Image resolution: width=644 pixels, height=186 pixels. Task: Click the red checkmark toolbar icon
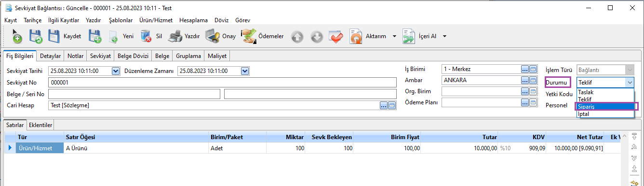point(335,36)
